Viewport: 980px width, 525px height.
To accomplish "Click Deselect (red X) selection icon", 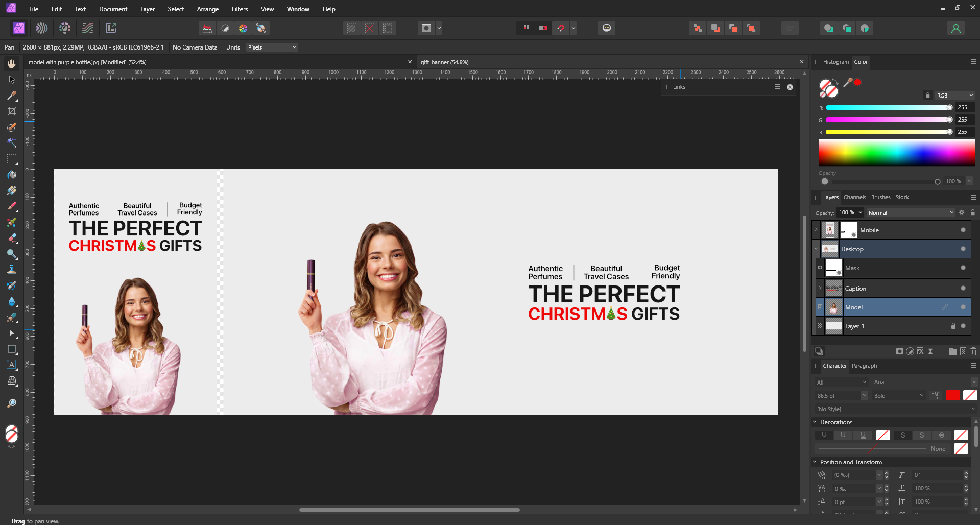I will click(370, 28).
